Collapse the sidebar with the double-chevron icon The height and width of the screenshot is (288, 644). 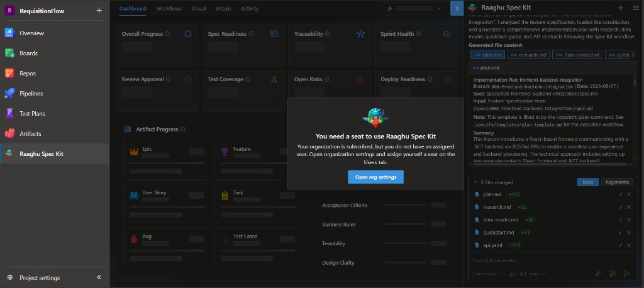click(x=99, y=277)
